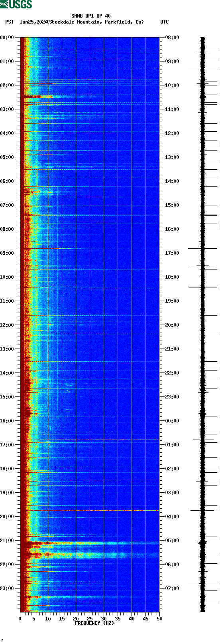
Task: Click the red event line near 01:15 PST
Action: point(90,68)
